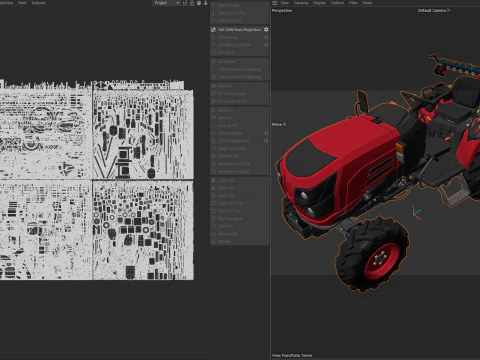480x360 pixels.
Task: Open the viewport Display menu
Action: (319, 3)
